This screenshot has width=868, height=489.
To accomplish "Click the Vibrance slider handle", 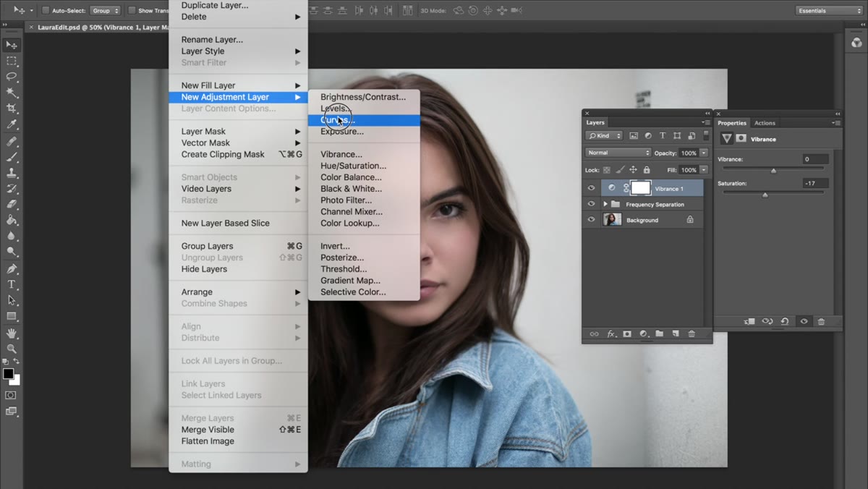I will [773, 171].
